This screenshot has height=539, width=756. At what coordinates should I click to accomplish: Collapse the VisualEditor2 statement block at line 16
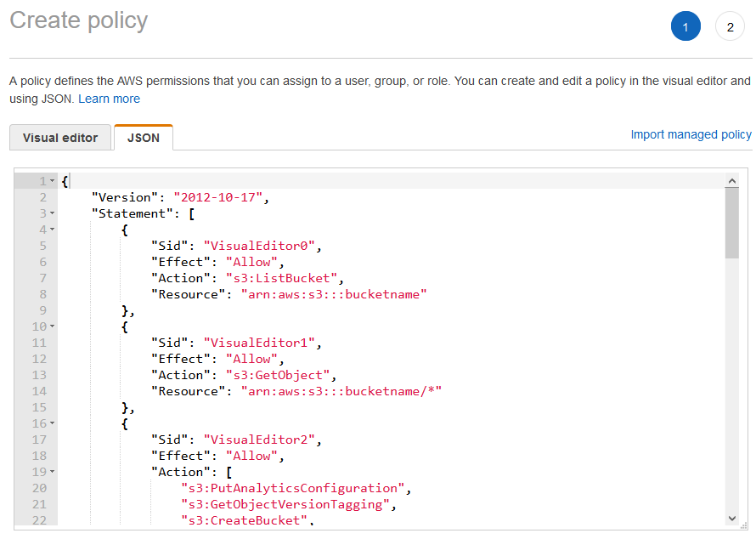pos(53,423)
